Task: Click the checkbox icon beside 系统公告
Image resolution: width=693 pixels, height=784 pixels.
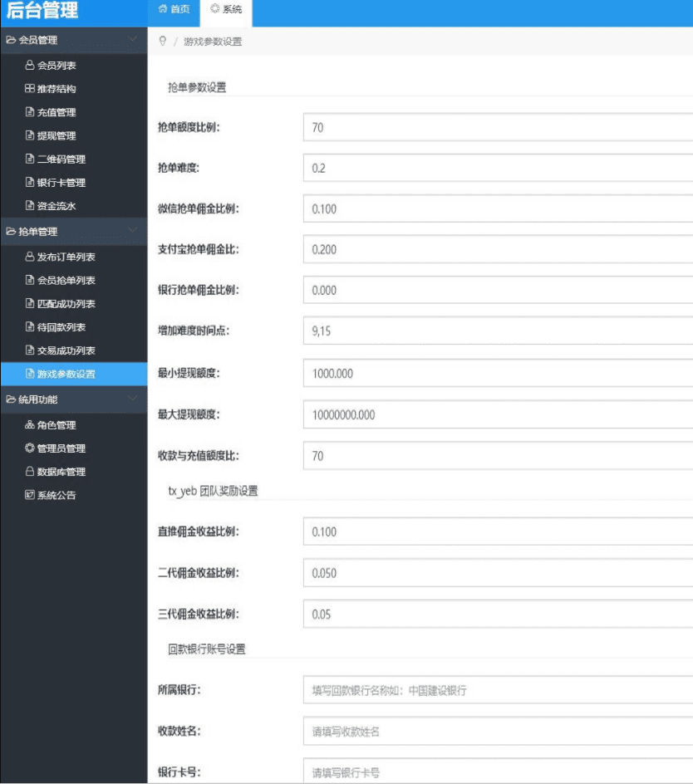Action: 30,495
